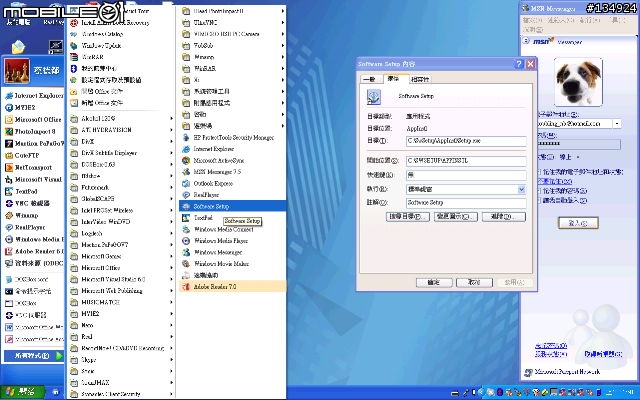Expand the DivX Subtitle Displayer folder

click(x=121, y=153)
